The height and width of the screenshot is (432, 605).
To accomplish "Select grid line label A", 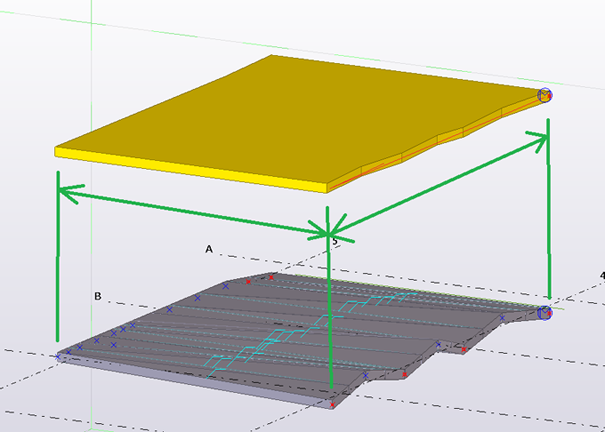I will 209,247.
